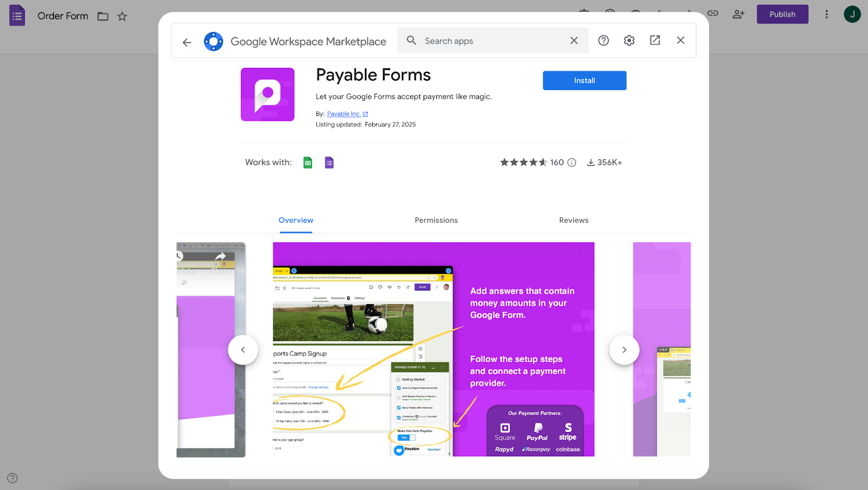Add collaborators to Order Form
868x490 pixels.
pos(738,14)
